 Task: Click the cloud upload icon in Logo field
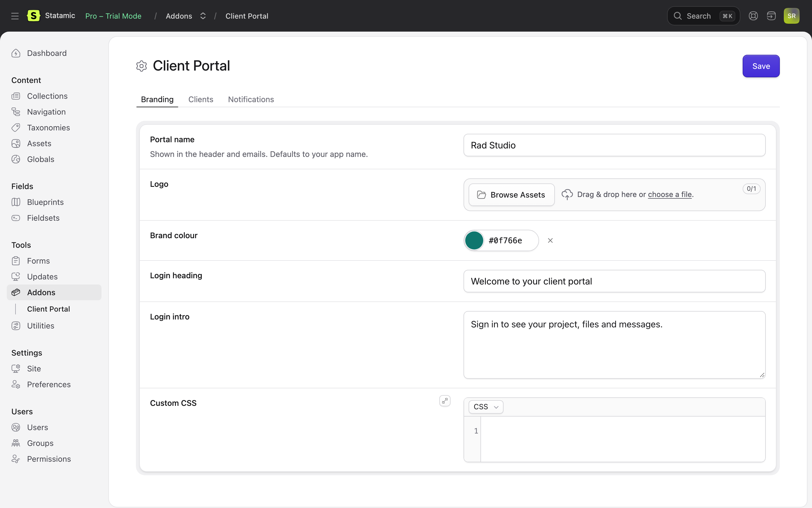567,194
